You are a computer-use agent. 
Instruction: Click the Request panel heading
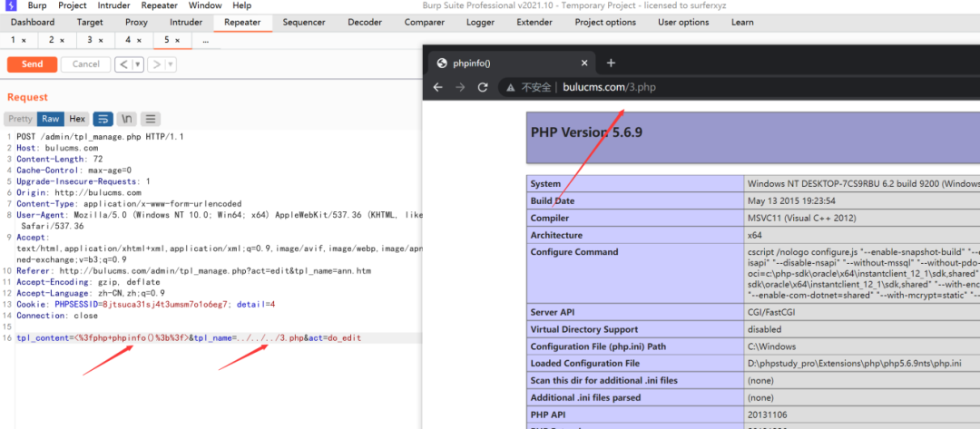(27, 97)
